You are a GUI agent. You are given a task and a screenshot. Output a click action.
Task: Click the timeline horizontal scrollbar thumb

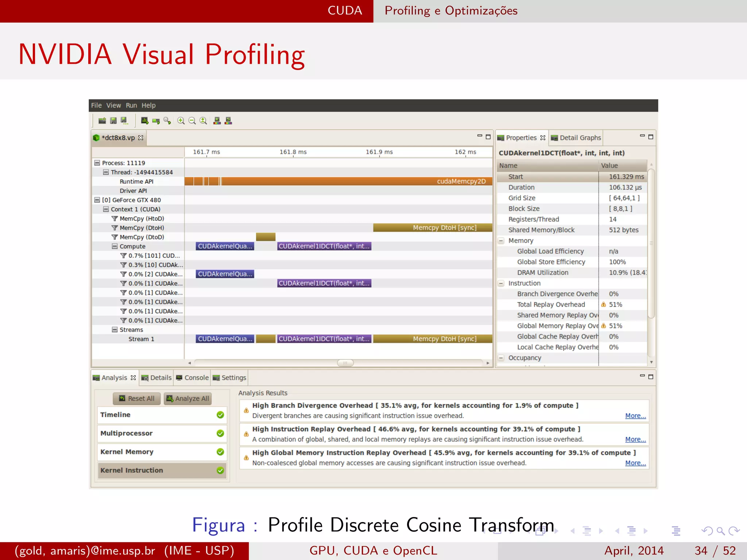tap(345, 363)
